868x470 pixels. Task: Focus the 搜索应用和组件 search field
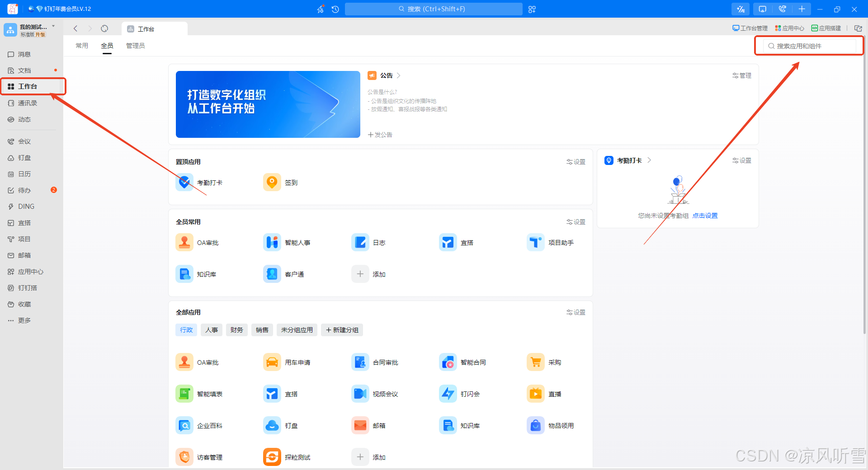tap(810, 46)
